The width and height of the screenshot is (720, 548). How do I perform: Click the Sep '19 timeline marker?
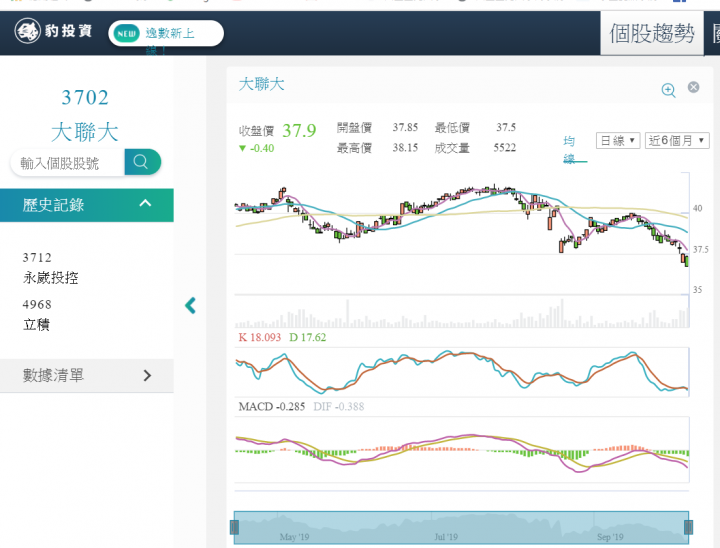610,537
